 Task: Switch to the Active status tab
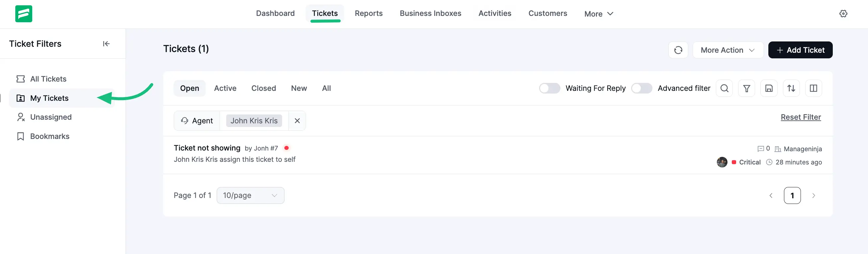(x=225, y=89)
